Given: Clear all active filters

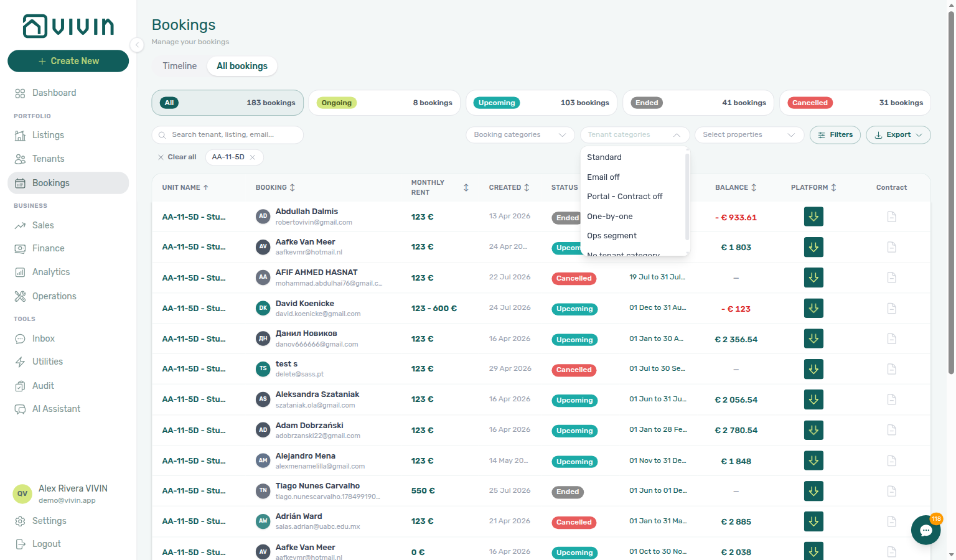Looking at the screenshot, I should point(177,157).
